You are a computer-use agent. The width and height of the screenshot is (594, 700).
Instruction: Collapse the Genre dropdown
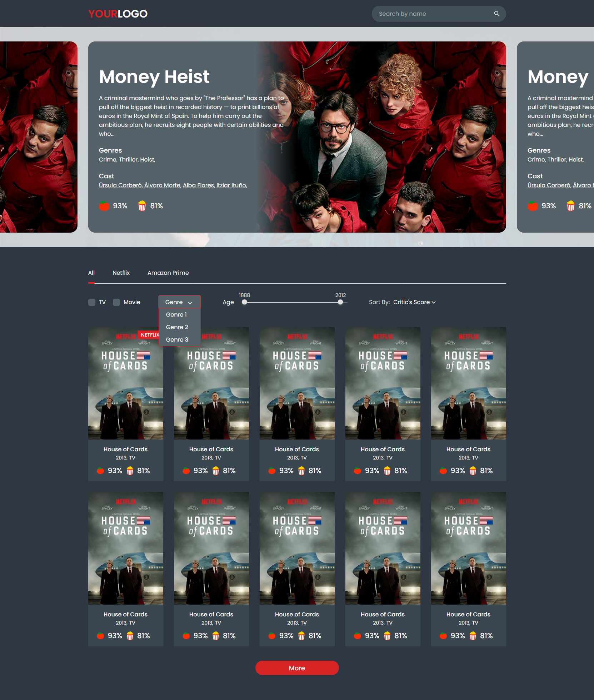coord(179,302)
